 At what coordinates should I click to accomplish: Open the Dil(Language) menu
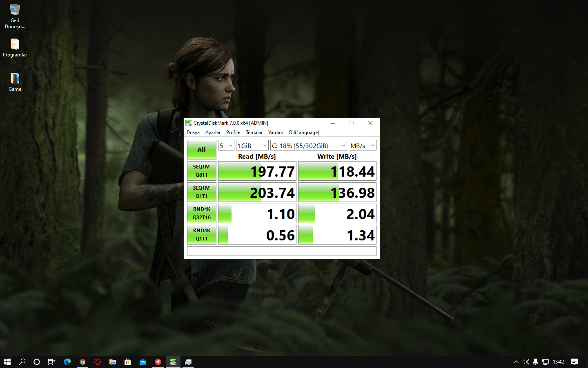(x=304, y=132)
